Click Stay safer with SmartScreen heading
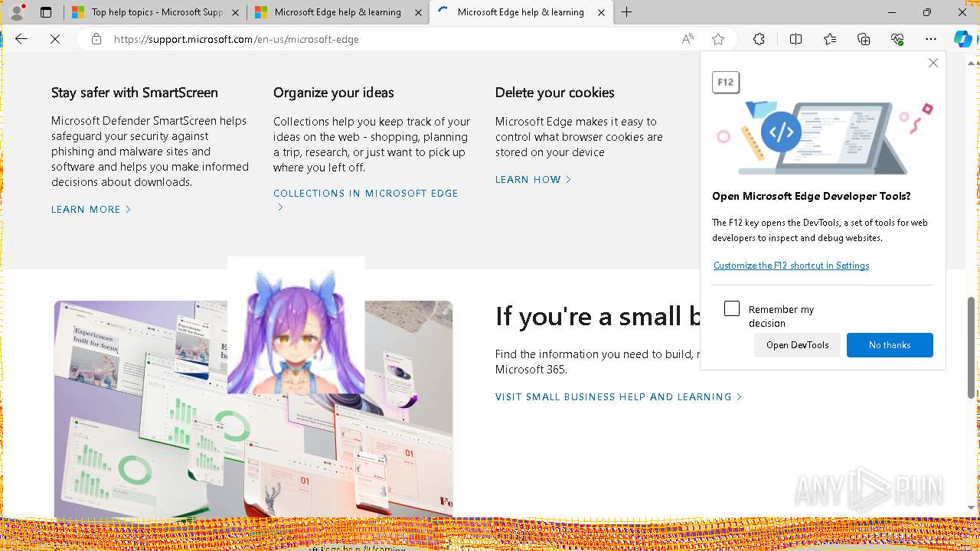 [x=135, y=93]
